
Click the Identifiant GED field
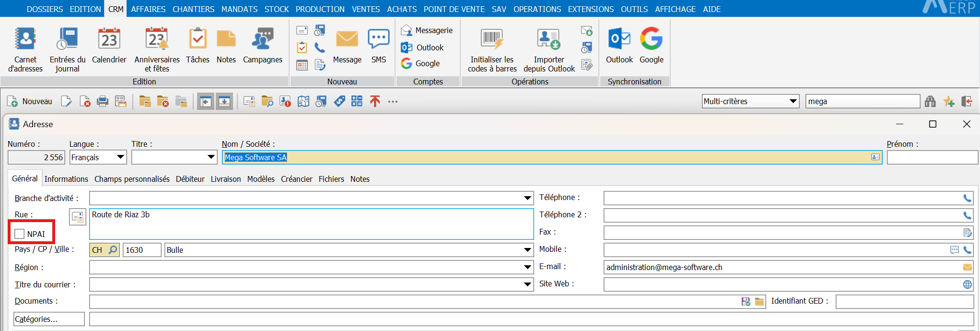[905, 302]
